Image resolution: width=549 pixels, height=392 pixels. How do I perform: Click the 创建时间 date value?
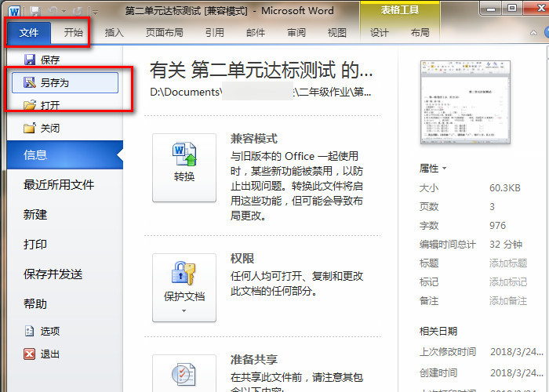click(x=517, y=373)
